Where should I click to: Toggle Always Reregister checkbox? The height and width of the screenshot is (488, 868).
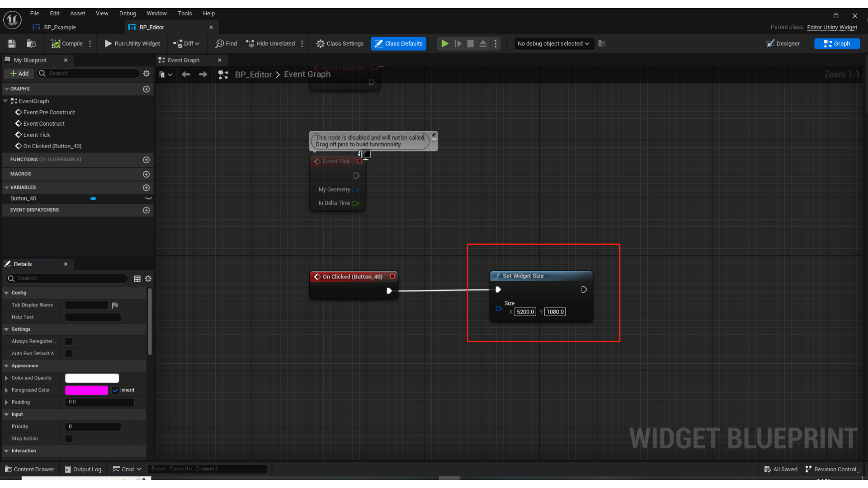pos(69,342)
